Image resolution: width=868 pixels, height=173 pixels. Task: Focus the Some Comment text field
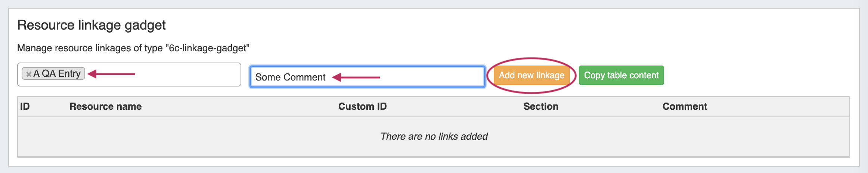coord(430,77)
